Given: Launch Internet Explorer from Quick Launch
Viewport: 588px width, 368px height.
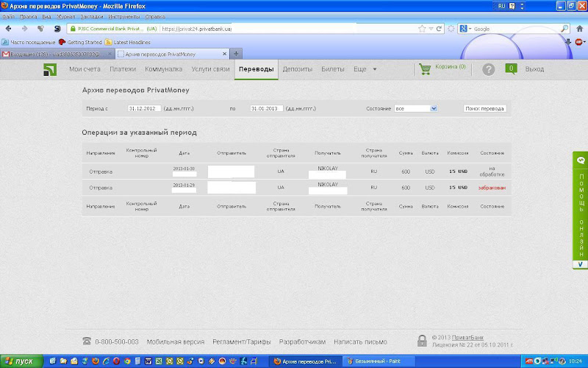Looking at the screenshot, I should 106,361.
